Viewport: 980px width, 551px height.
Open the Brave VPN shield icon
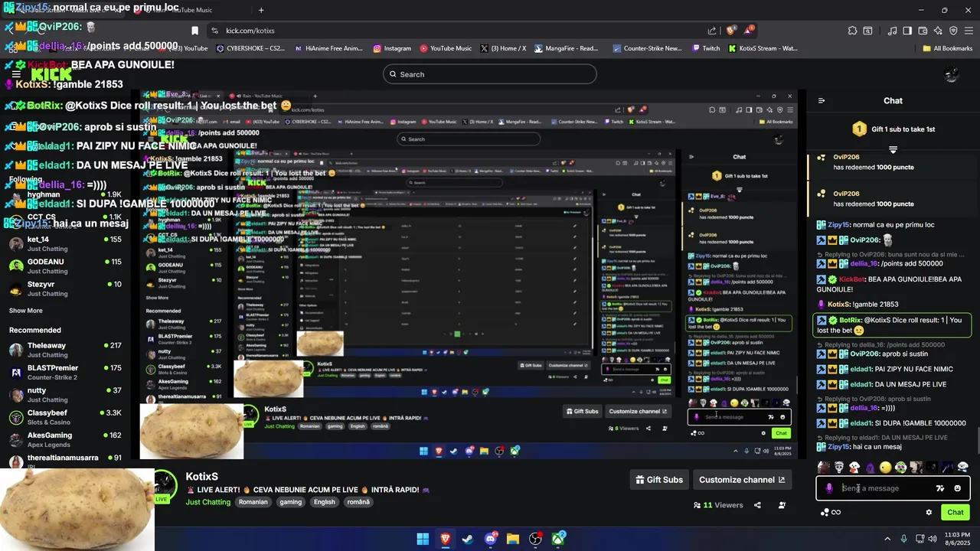tap(953, 31)
